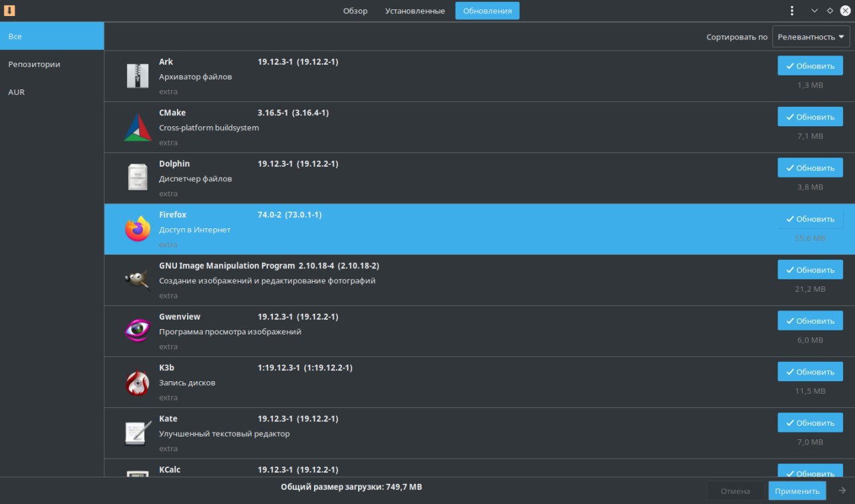Click Firefox version 74.0-2 (73.0.1-1)
The width and height of the screenshot is (855, 504).
[x=290, y=215]
